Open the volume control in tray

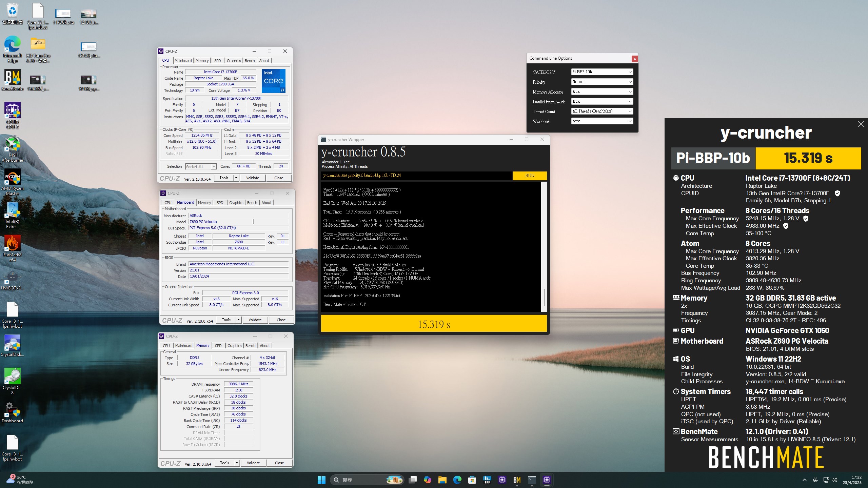click(834, 480)
